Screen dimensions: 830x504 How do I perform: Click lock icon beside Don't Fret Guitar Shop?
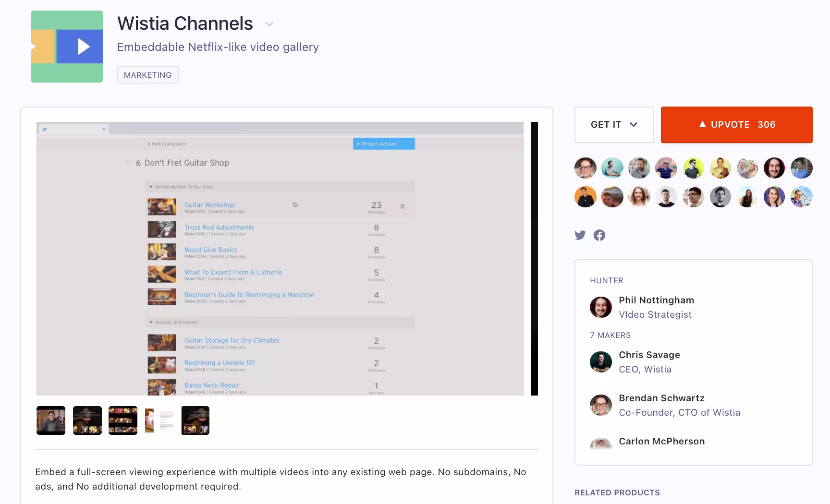point(138,163)
